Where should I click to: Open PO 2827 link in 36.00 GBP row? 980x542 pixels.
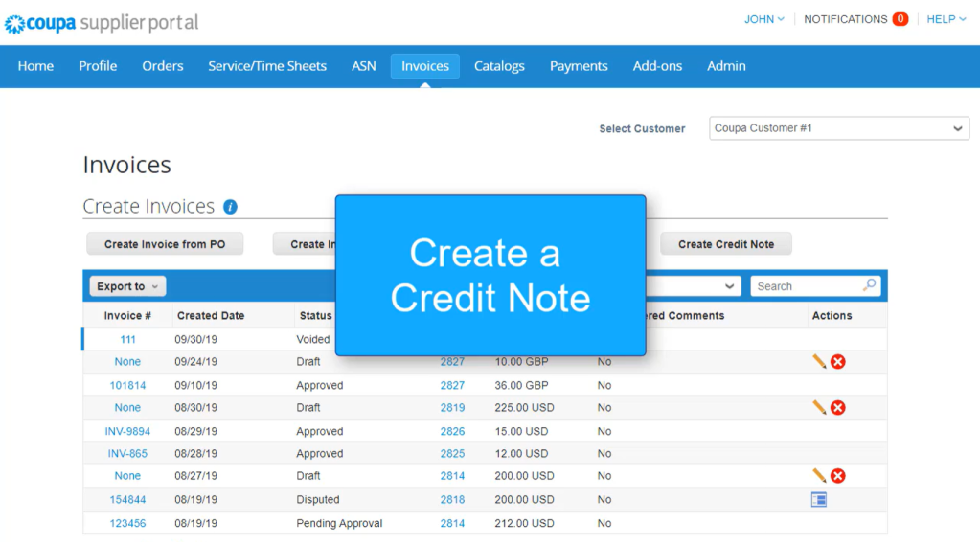(x=452, y=385)
